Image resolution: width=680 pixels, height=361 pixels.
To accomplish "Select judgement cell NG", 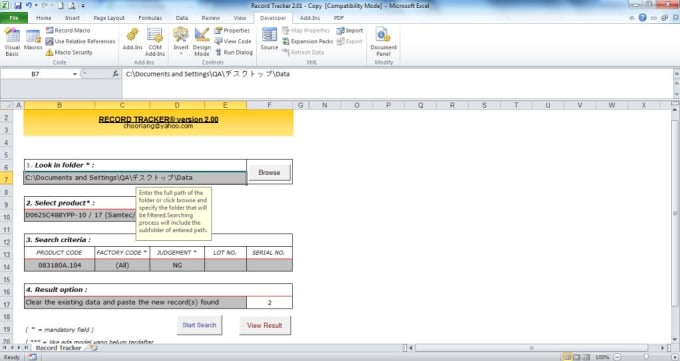I will click(x=177, y=265).
